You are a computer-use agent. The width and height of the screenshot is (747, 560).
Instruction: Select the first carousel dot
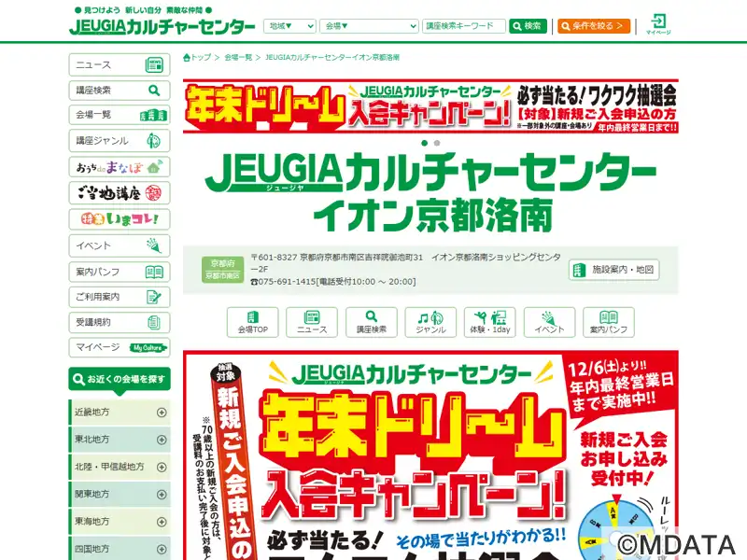click(x=425, y=143)
